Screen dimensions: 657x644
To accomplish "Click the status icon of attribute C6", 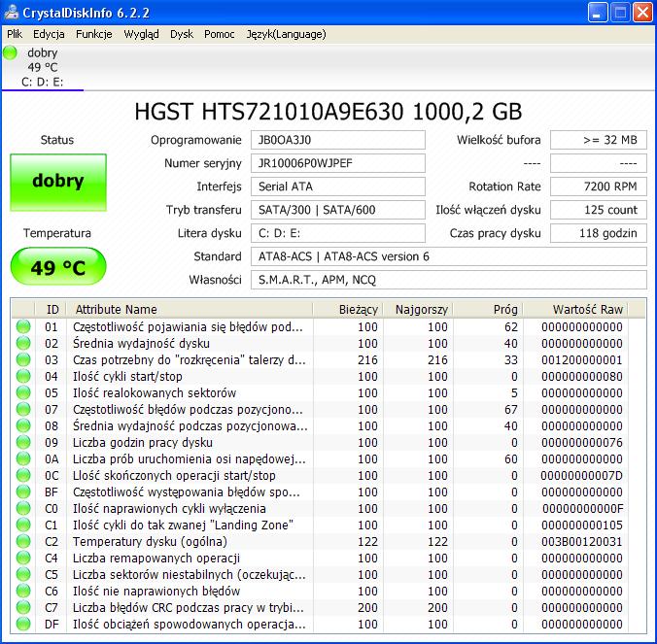I will tap(23, 591).
